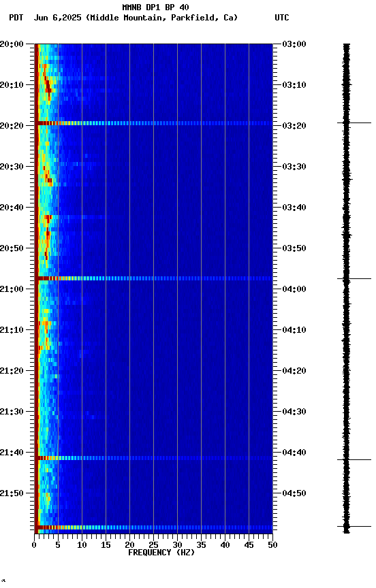Click the '20:30' PDT time label

(x=12, y=167)
